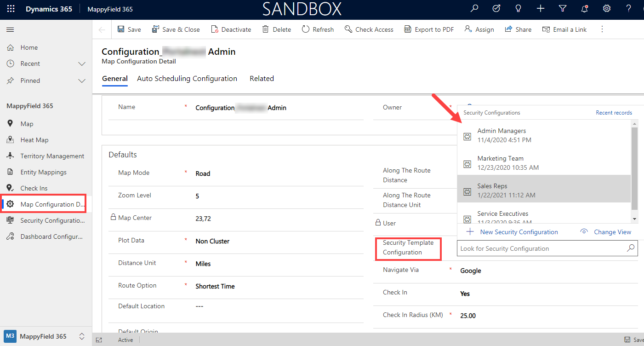Click Check In Radius value 25.00
Viewport: 644px width, 346px height.
click(x=468, y=316)
